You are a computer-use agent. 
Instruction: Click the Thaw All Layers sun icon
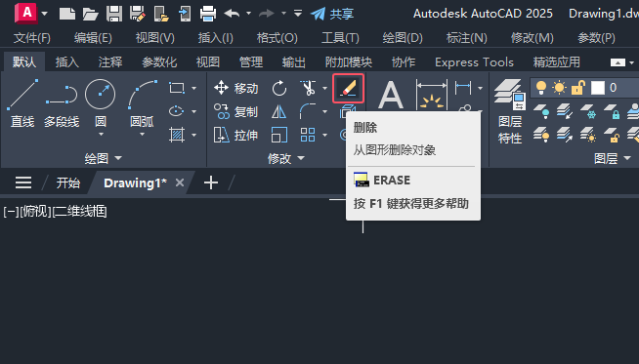[588, 135]
